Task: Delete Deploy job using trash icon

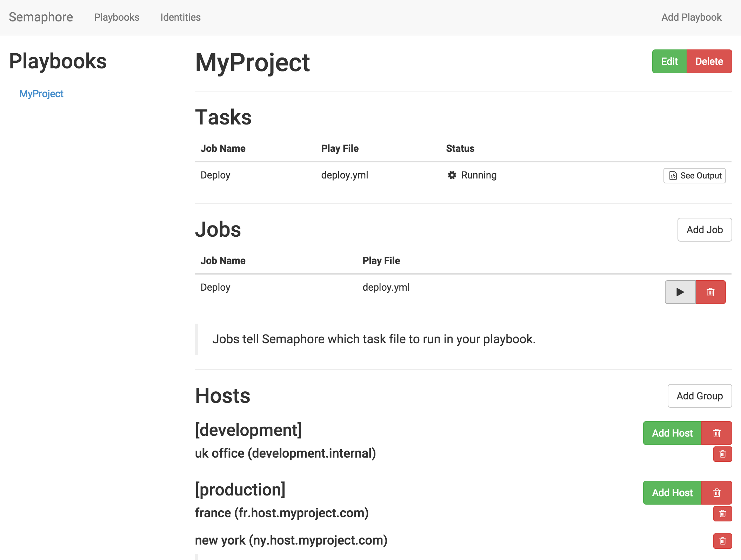Action: [x=710, y=292]
